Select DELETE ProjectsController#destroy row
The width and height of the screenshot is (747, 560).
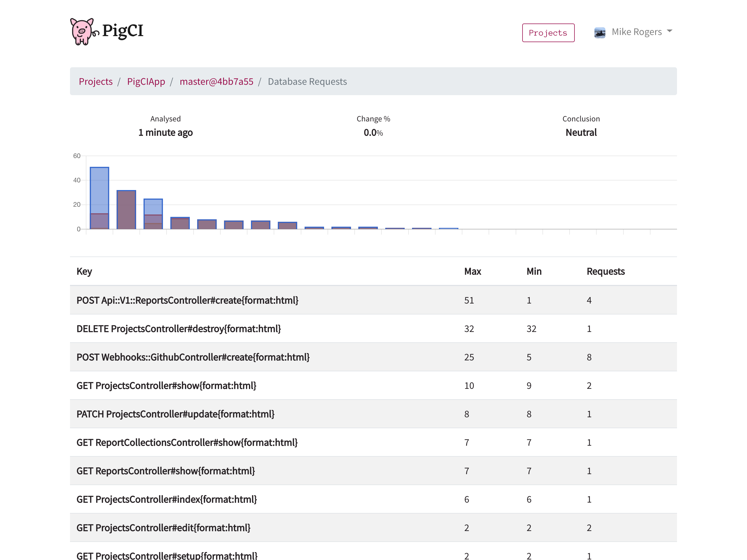(179, 329)
